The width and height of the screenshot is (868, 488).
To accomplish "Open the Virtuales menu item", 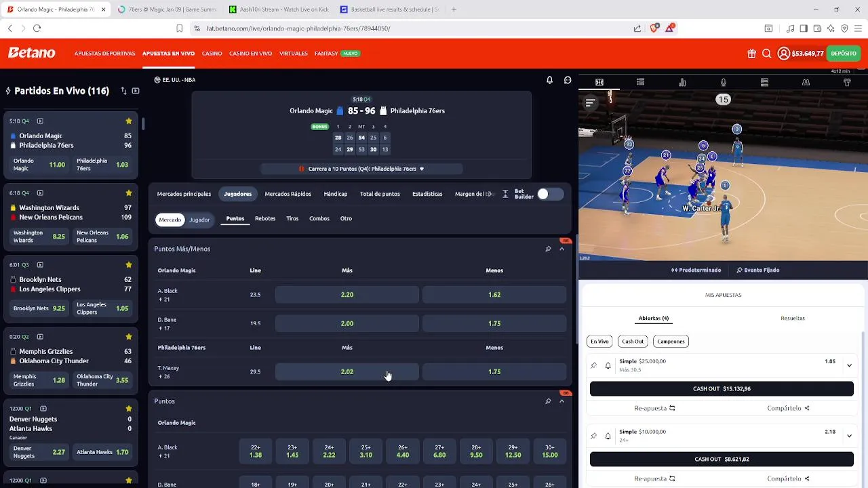I will [x=293, y=54].
